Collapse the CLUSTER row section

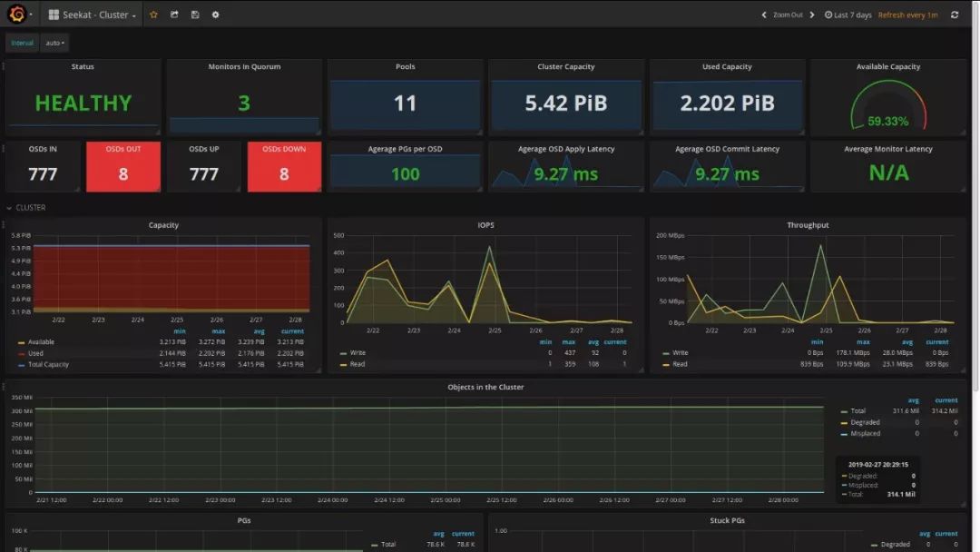point(26,208)
